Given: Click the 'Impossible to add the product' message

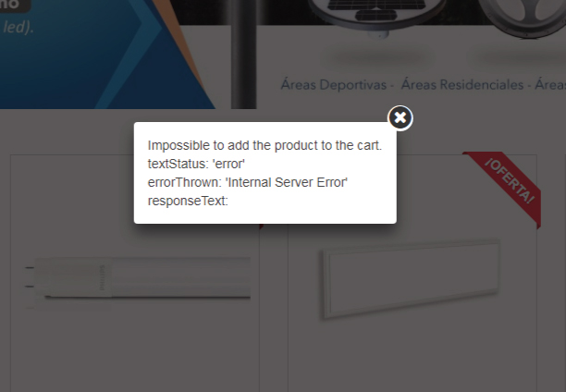Looking at the screenshot, I should (265, 145).
